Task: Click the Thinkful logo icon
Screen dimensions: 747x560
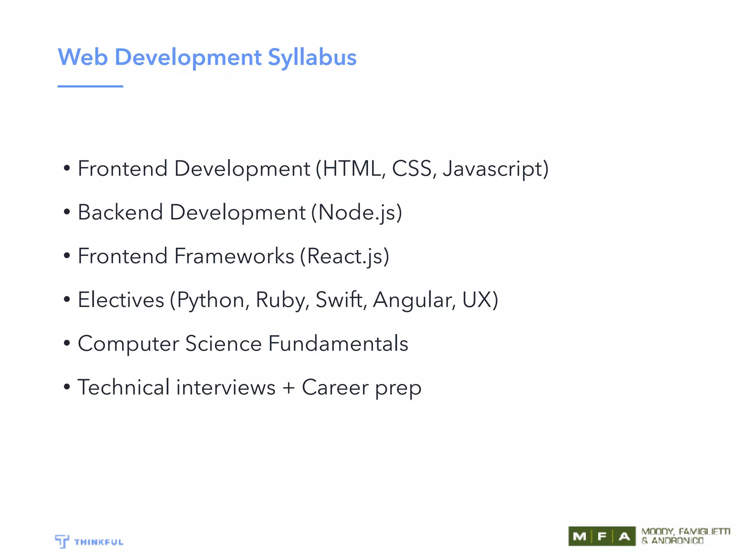Action: point(62,541)
